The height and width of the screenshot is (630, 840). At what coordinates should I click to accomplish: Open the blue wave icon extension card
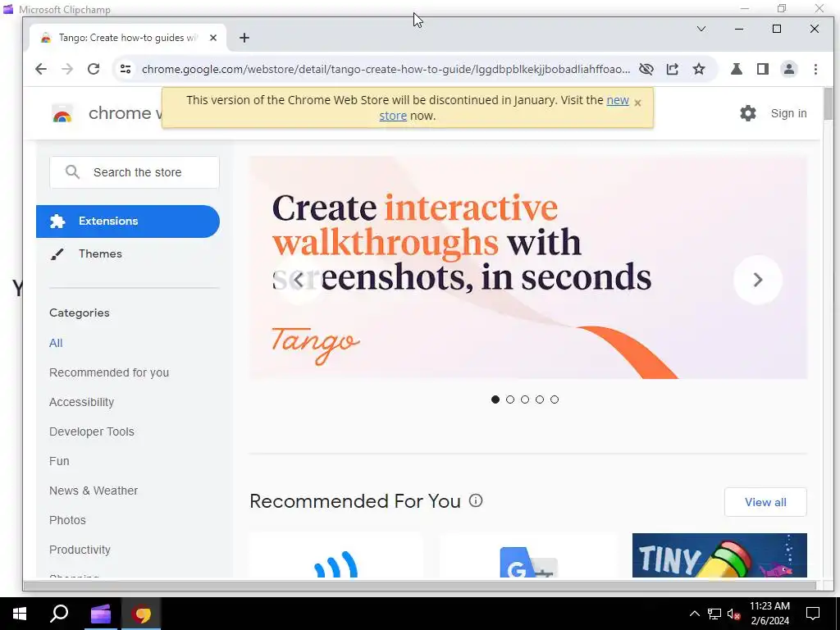click(x=336, y=555)
